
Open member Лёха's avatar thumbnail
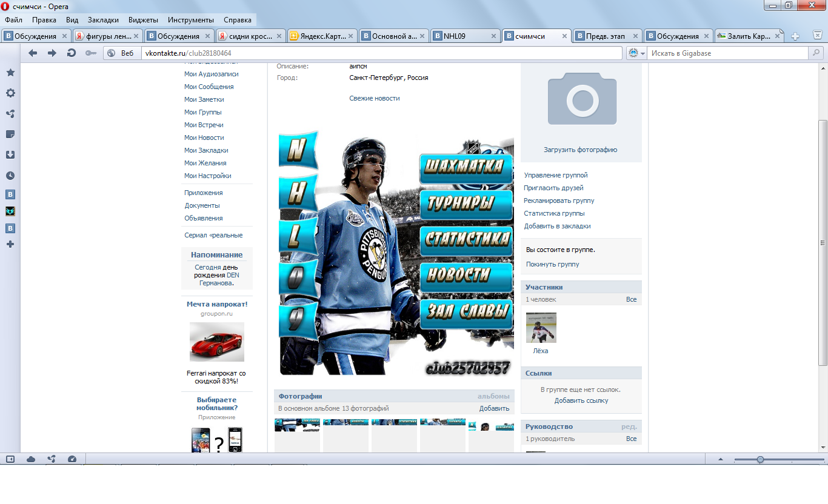tap(541, 328)
